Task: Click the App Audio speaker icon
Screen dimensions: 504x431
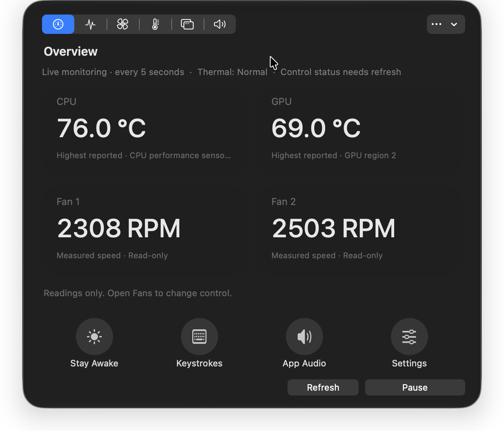Action: pos(304,337)
